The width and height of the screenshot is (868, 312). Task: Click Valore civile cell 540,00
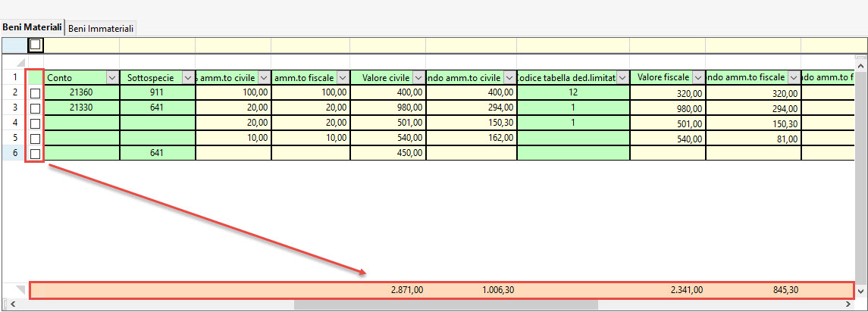point(388,139)
